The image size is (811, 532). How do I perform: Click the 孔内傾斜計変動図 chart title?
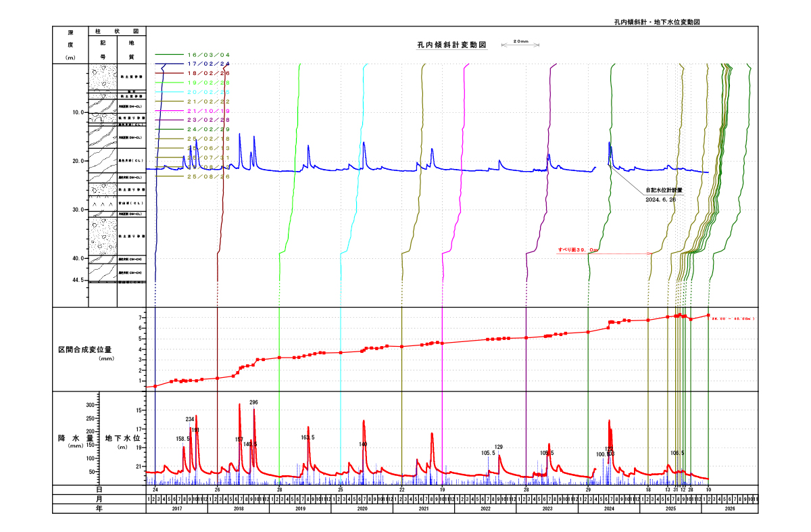coord(451,45)
